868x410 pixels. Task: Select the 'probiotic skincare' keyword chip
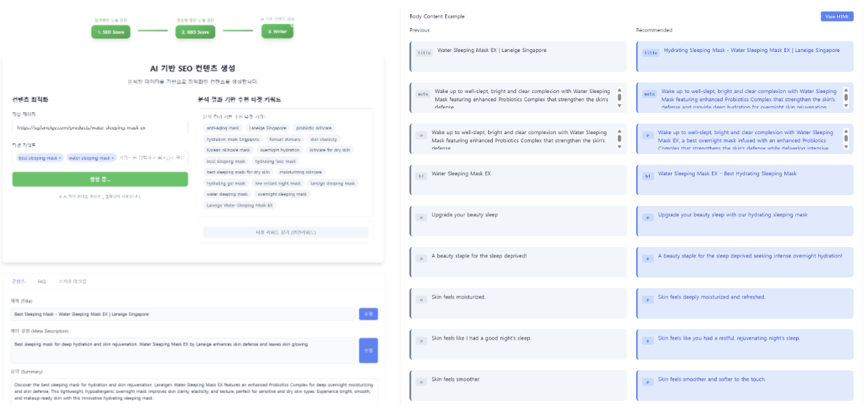click(314, 128)
